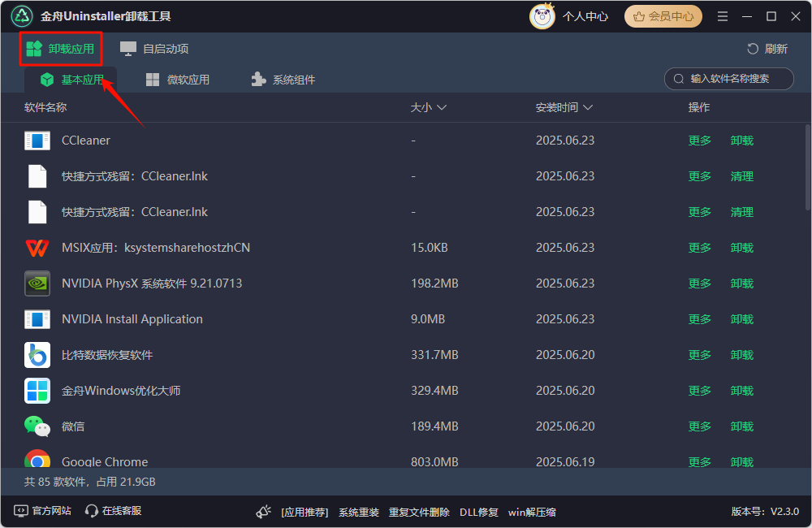Click the megaphone recommendation icon
Image resolution: width=812 pixels, height=528 pixels.
pos(264,512)
